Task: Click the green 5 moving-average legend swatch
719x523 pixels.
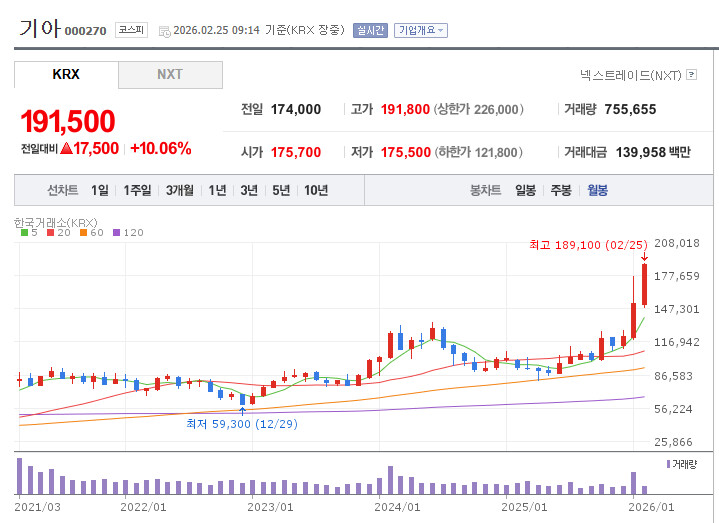Action: pos(24,232)
